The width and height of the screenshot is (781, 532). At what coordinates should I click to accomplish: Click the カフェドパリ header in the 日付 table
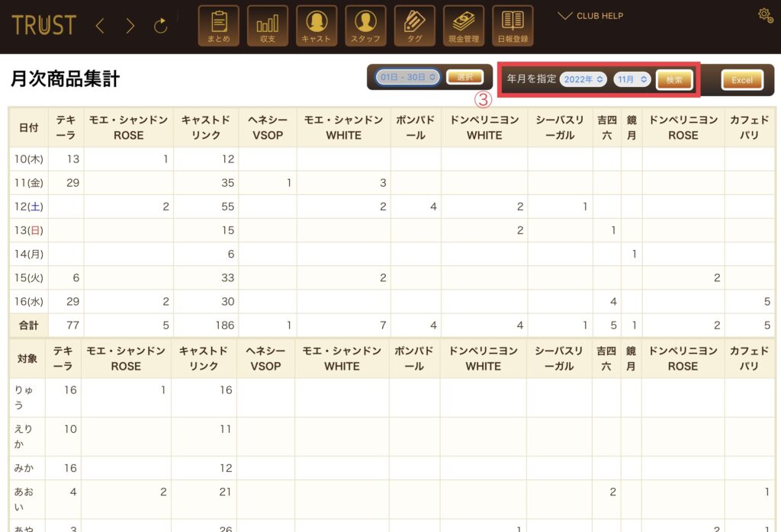(x=749, y=127)
